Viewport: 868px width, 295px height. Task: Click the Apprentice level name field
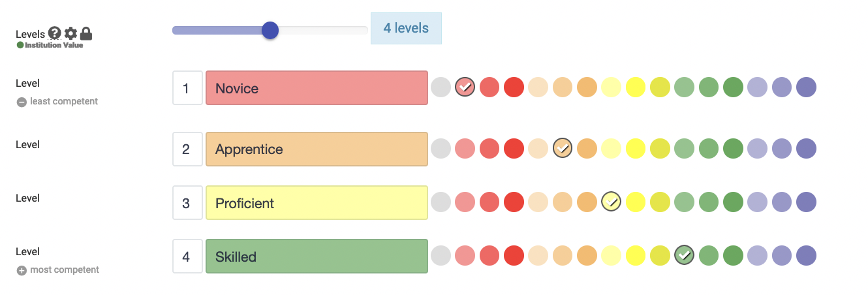coord(317,149)
